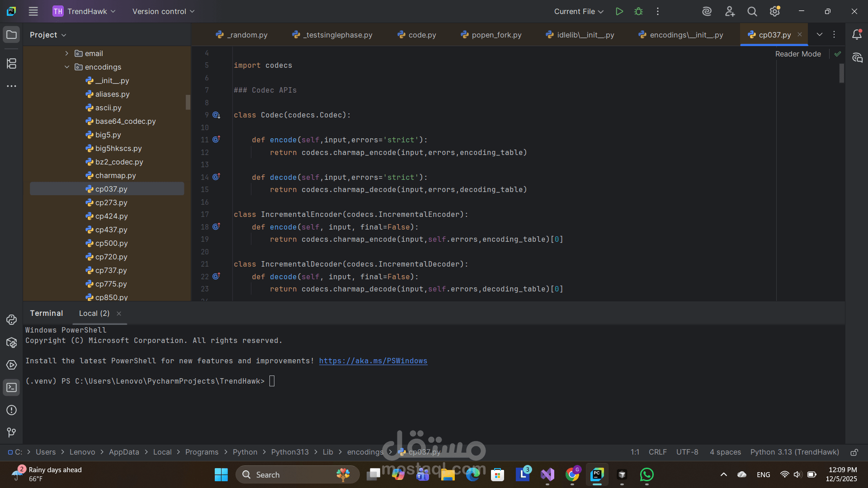The height and width of the screenshot is (488, 868).
Task: Open IDE notifications bell
Action: click(x=857, y=35)
